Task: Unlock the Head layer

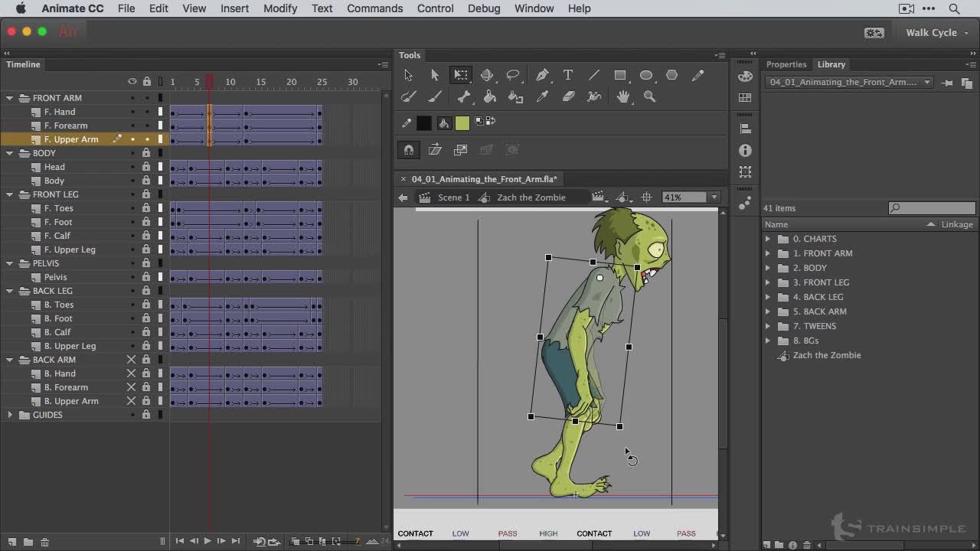Action: [145, 167]
